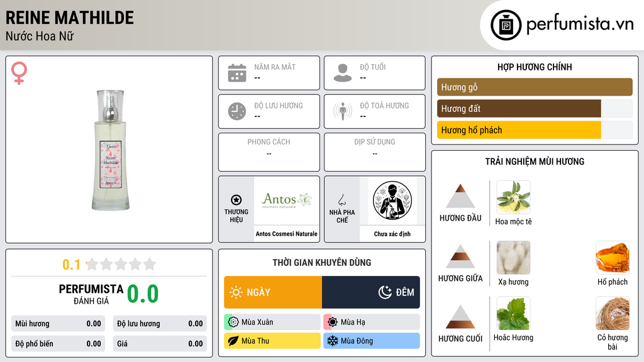
Task: Click the REINE MATHILDE title
Action: pos(69,18)
